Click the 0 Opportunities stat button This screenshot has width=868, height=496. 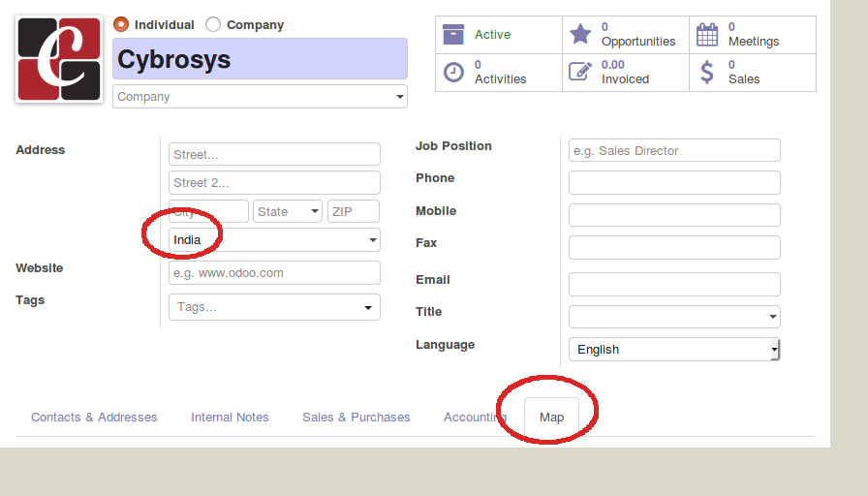pyautogui.click(x=626, y=34)
